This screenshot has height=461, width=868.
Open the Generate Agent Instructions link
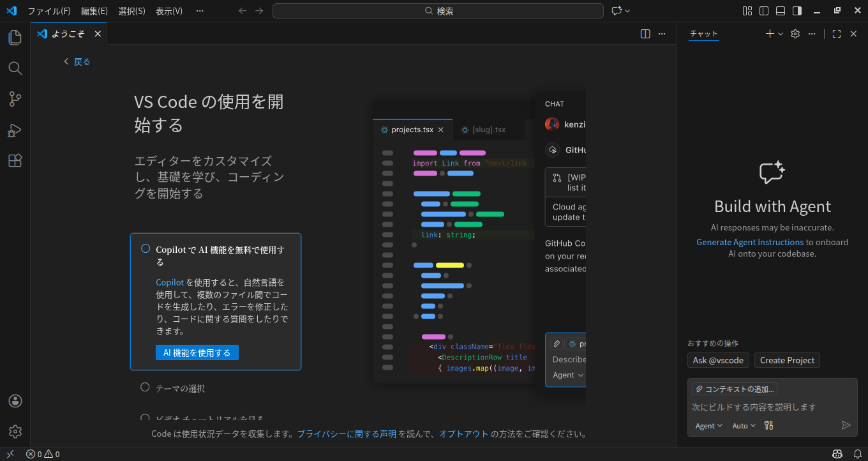[x=749, y=242]
